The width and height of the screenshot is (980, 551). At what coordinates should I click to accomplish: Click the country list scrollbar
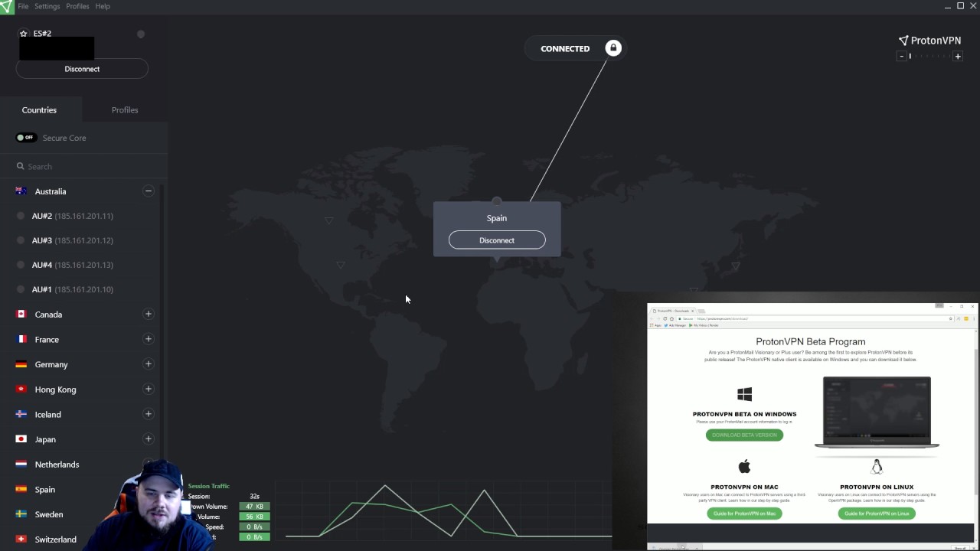(x=162, y=321)
